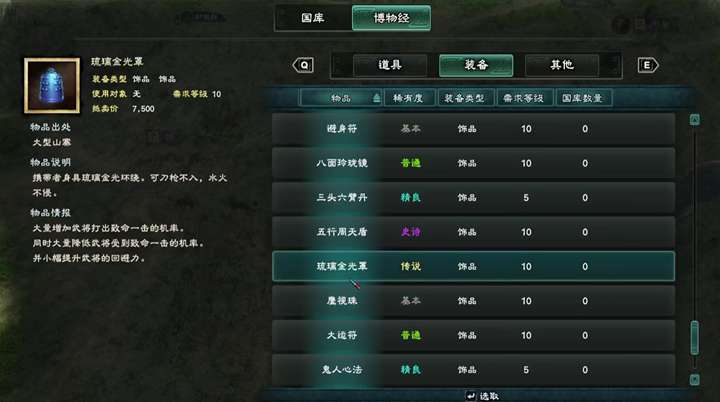The width and height of the screenshot is (720, 402).
Task: Select the 装备 category tab
Action: coord(476,65)
